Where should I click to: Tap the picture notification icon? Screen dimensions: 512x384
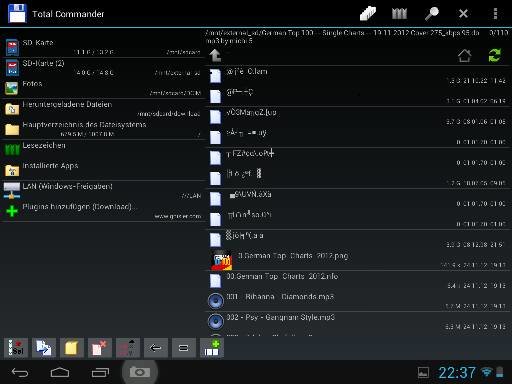(x=423, y=372)
